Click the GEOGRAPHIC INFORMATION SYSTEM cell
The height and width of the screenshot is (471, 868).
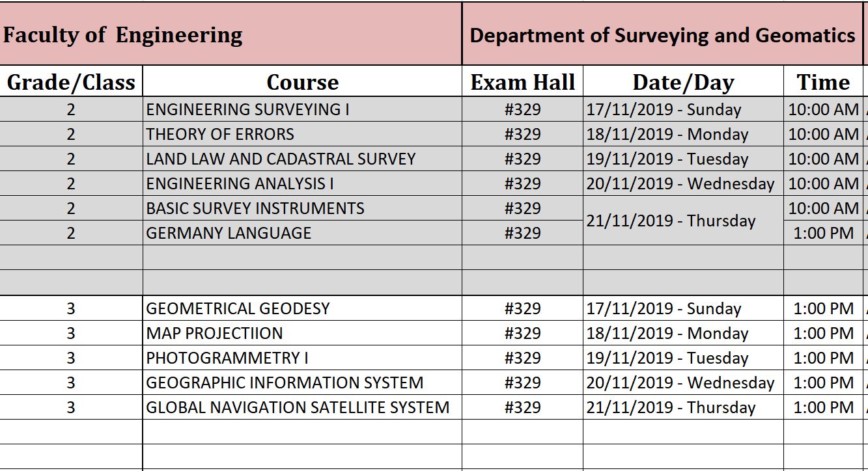(x=285, y=383)
